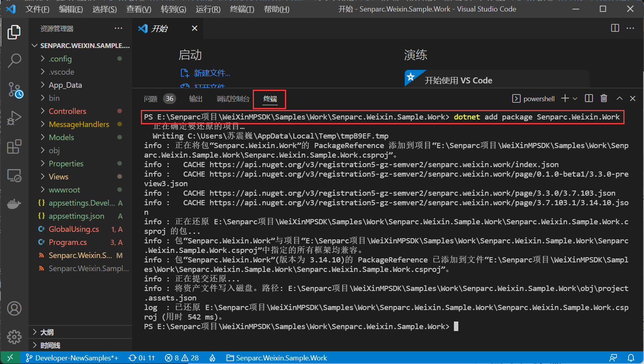Create a new terminal with the plus icon
The width and height of the screenshot is (644, 364).
pyautogui.click(x=565, y=98)
